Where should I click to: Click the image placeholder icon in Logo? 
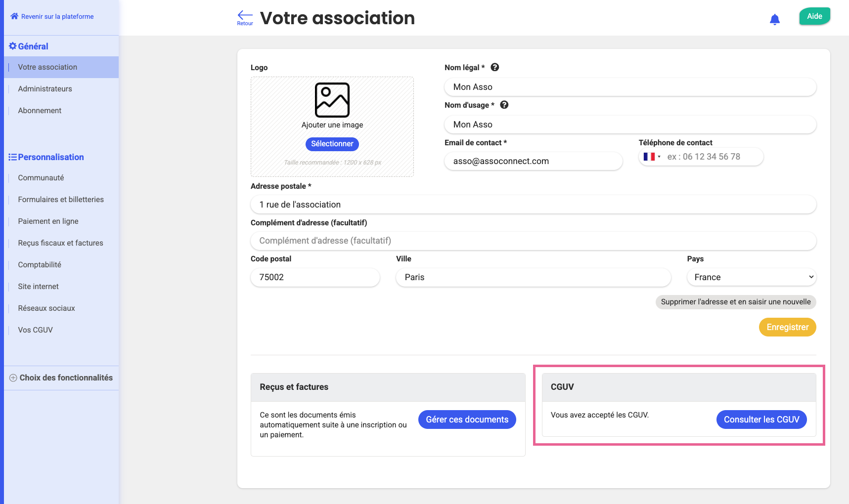[332, 100]
